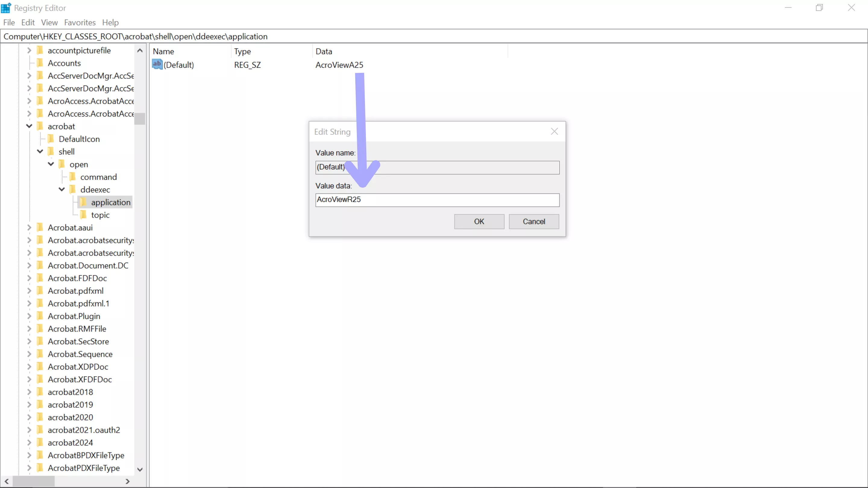
Task: Select the Acrobat.Plugin folder icon
Action: pyautogui.click(x=40, y=316)
